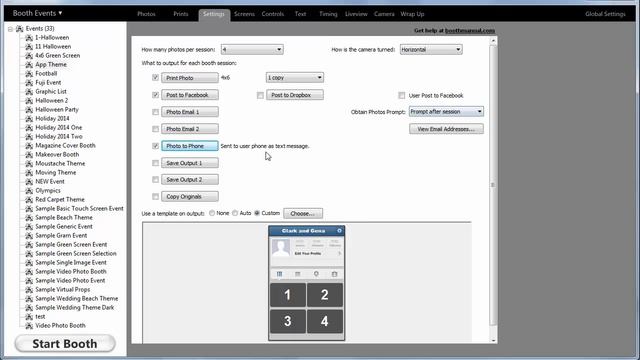The image size is (640, 360).
Task: Select the Auto template radio button
Action: 235,213
